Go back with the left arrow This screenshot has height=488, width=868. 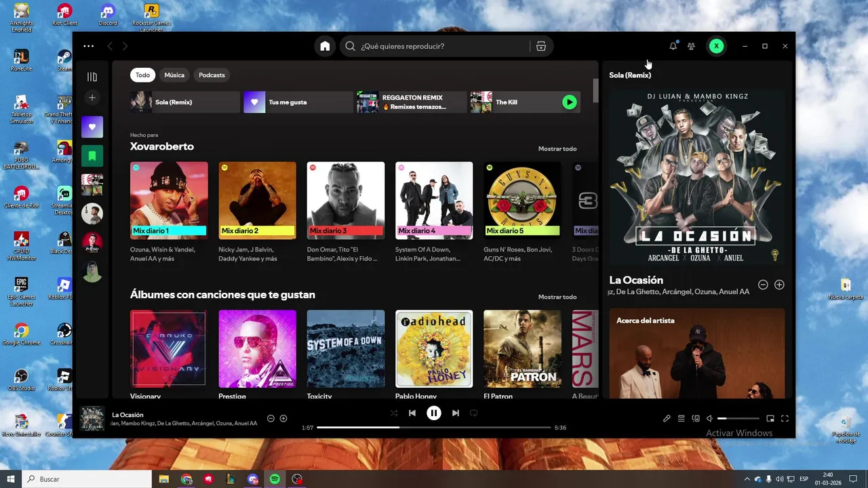coord(110,46)
